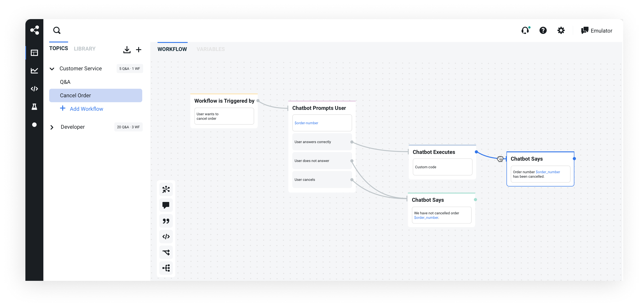Image resolution: width=644 pixels, height=308 pixels.
Task: Edit the $order-number prompt field
Action: click(x=322, y=123)
